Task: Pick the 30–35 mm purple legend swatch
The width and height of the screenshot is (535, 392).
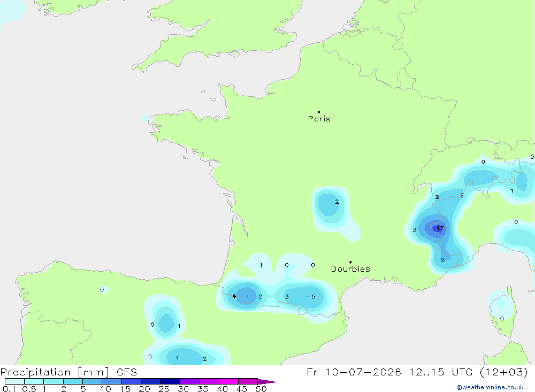Action: coord(190,381)
